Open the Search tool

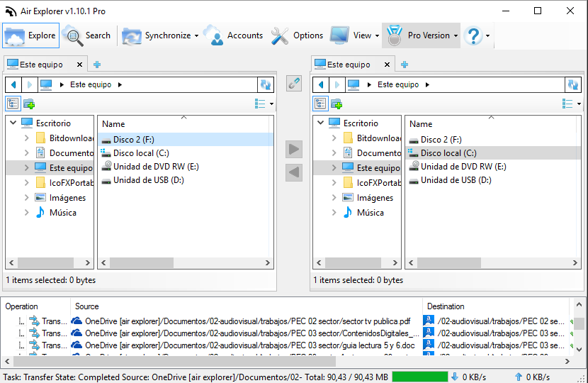[x=86, y=35]
